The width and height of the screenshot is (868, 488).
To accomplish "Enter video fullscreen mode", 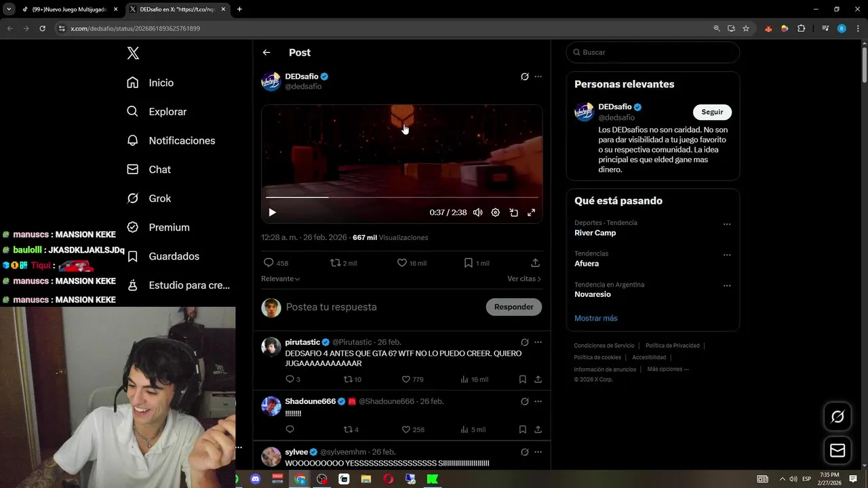I will [531, 212].
